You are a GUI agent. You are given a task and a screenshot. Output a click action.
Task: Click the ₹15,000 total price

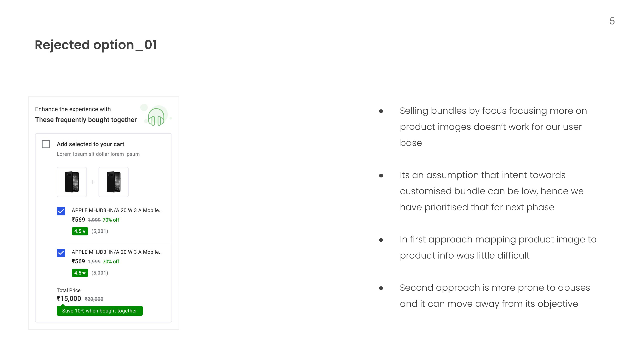[x=69, y=299]
